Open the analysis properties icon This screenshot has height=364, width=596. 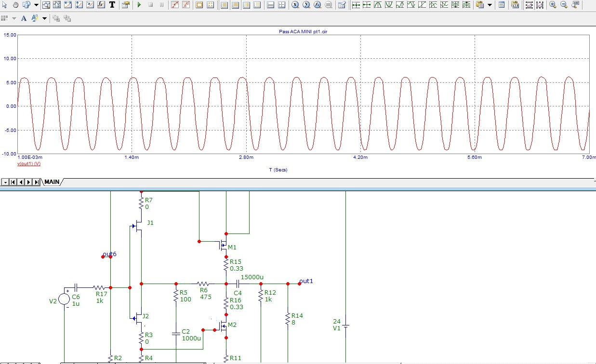[x=125, y=5]
